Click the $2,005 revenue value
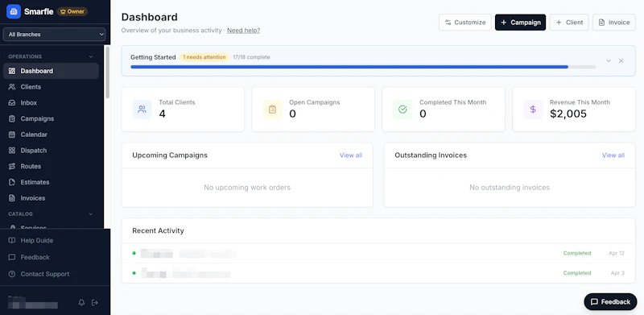Viewport: 644px width, 315px height. pyautogui.click(x=568, y=114)
